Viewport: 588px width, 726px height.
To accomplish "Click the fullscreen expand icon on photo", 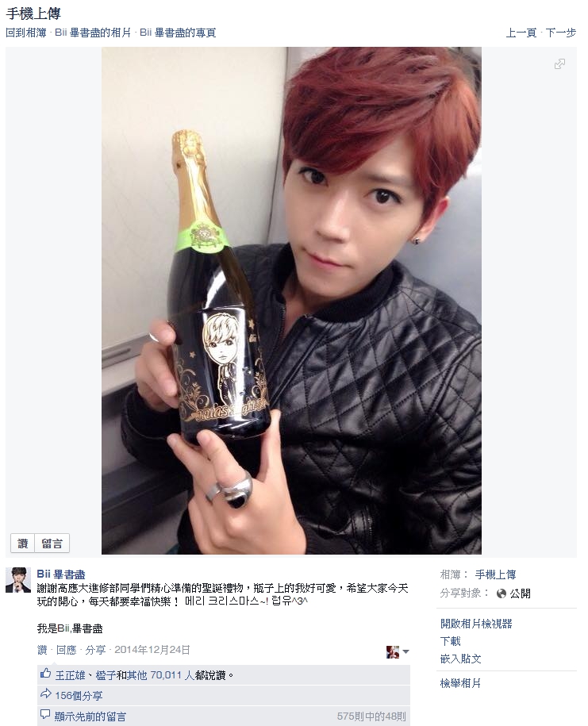I will (x=559, y=64).
